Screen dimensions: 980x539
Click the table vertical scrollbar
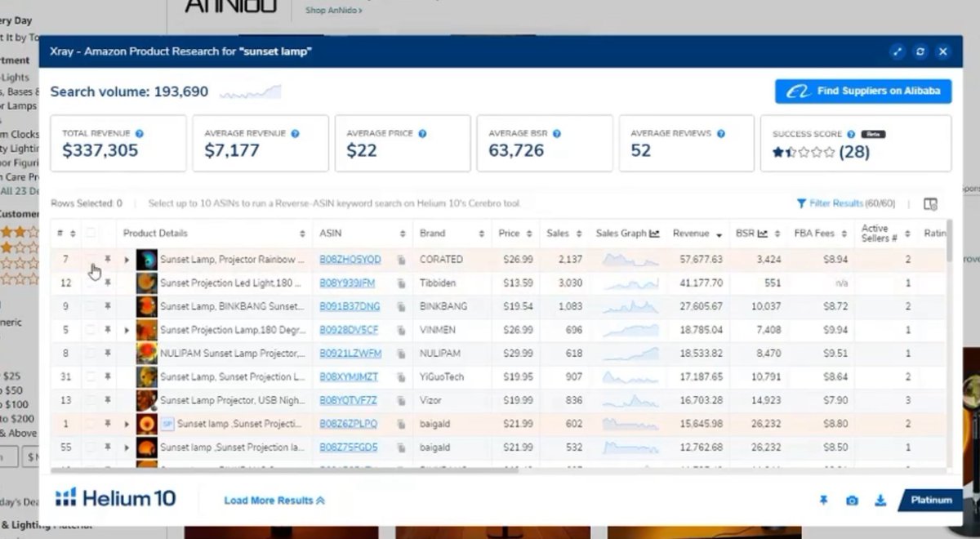coord(949,242)
